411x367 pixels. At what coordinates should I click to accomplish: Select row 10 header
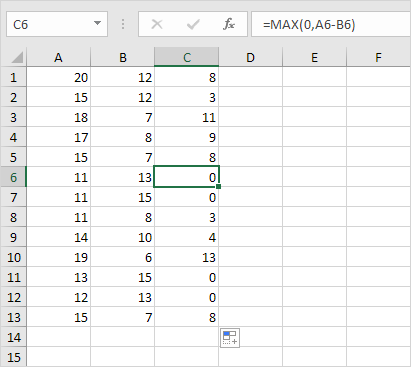13,257
